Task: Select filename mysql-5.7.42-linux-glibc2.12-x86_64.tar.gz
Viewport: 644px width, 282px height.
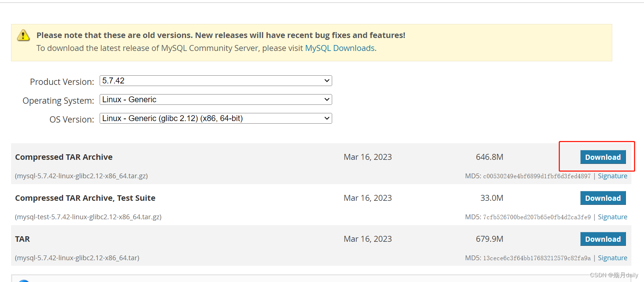Action: tap(81, 176)
